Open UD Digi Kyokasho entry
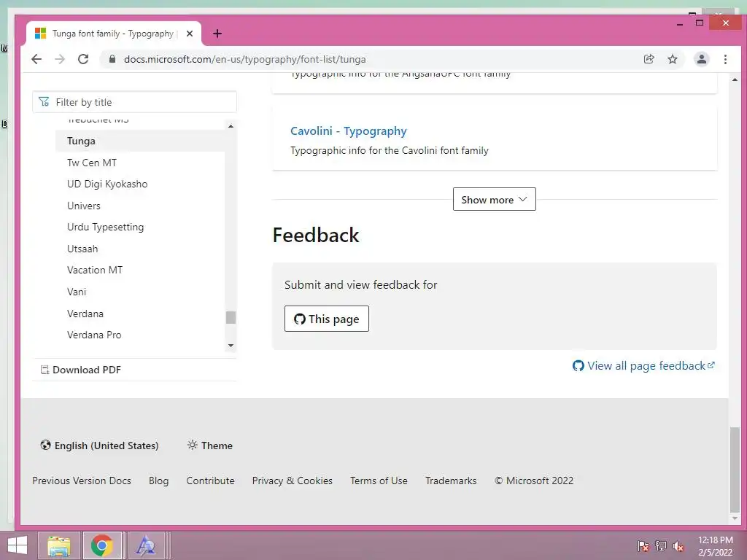 107,184
